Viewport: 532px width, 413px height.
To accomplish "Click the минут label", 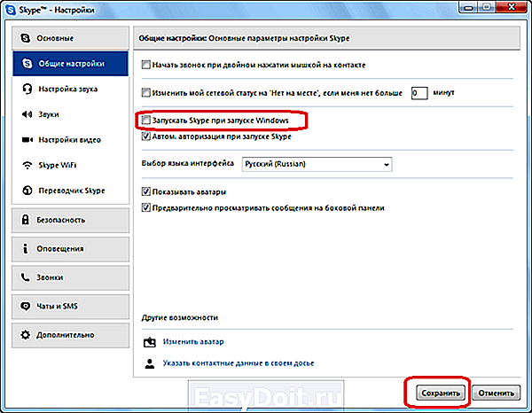I will pos(444,92).
